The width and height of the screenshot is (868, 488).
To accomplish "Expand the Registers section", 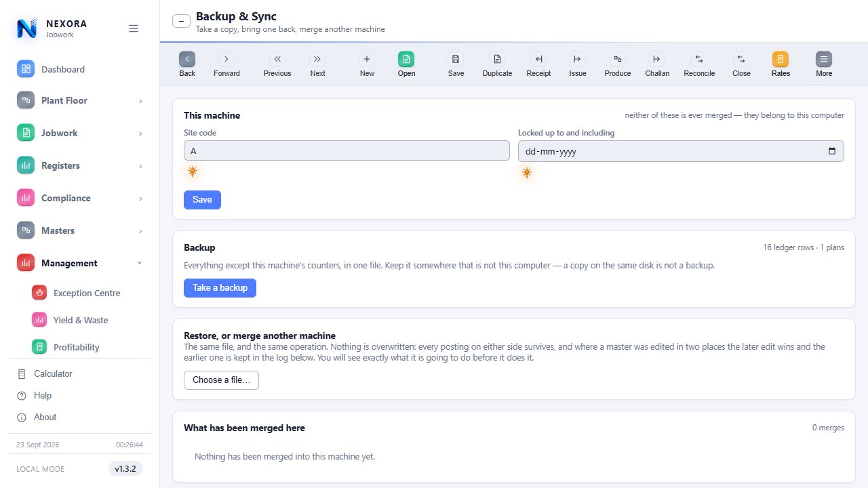I will 80,165.
